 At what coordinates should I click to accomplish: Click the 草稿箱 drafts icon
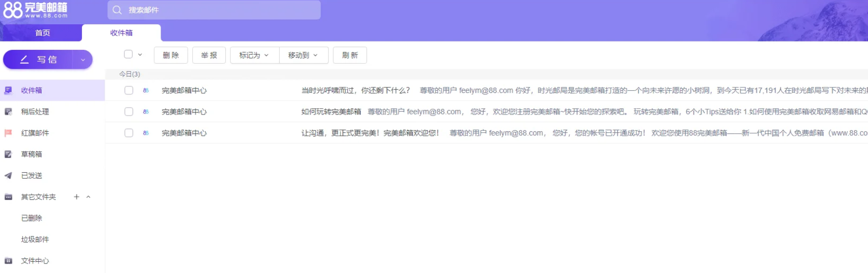tap(8, 154)
